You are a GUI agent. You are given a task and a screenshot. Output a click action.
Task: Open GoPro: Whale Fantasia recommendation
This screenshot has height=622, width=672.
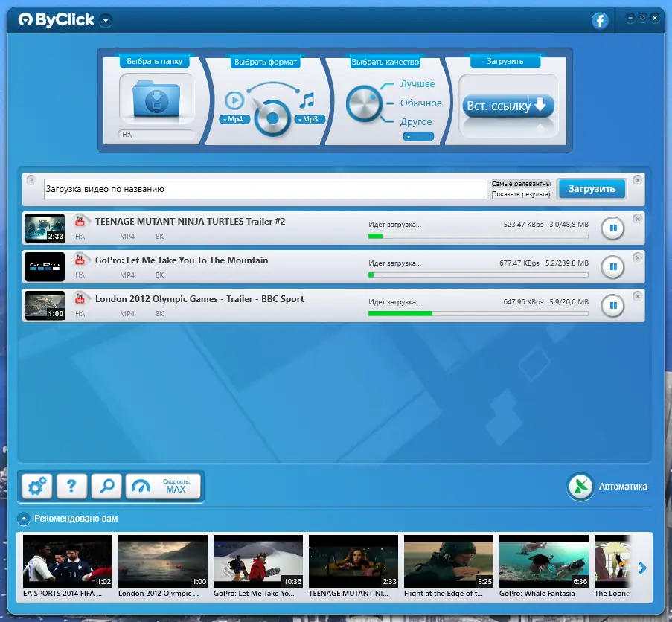pos(544,561)
